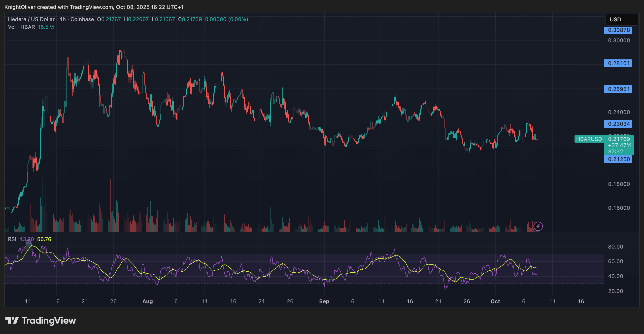
Task: Click the 0.25951 horizontal line label
Action: click(618, 89)
